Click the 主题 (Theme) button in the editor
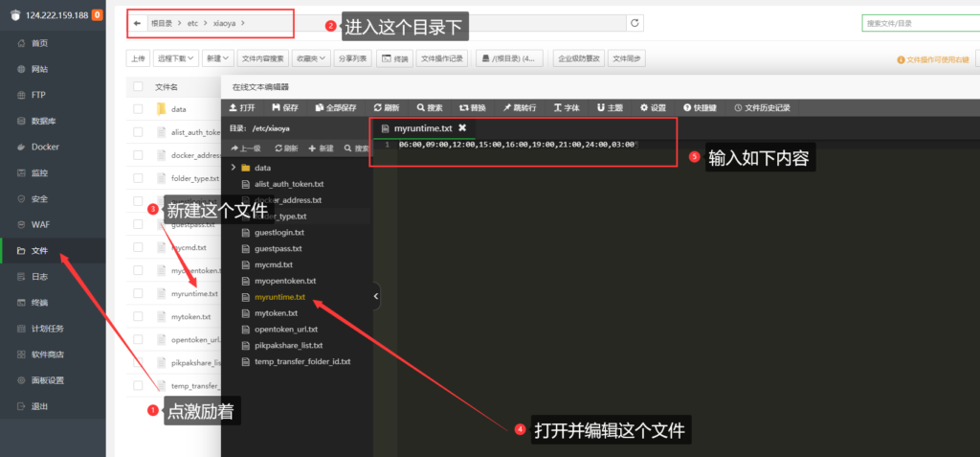 tap(610, 107)
